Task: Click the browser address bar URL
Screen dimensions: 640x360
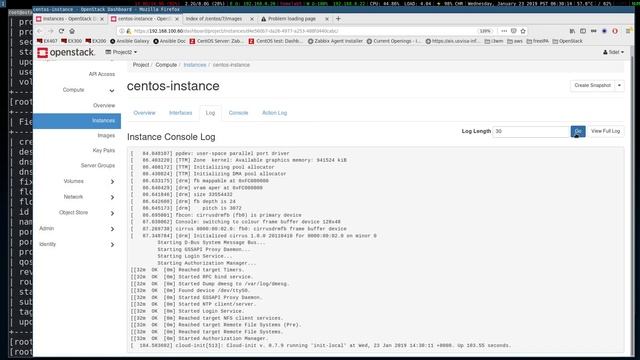Action: pyautogui.click(x=236, y=31)
